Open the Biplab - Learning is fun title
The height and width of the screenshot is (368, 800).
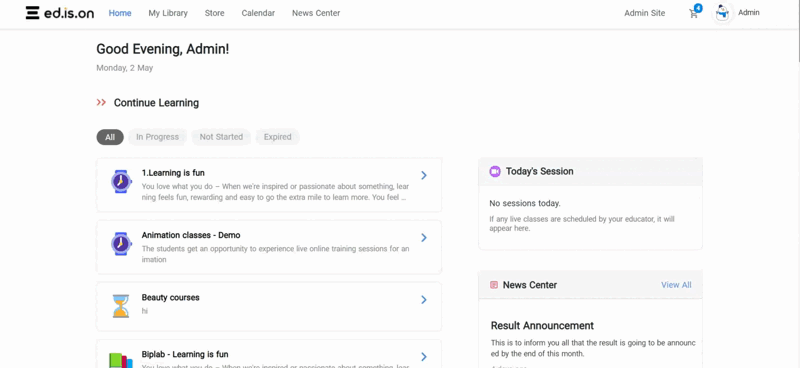(x=185, y=354)
